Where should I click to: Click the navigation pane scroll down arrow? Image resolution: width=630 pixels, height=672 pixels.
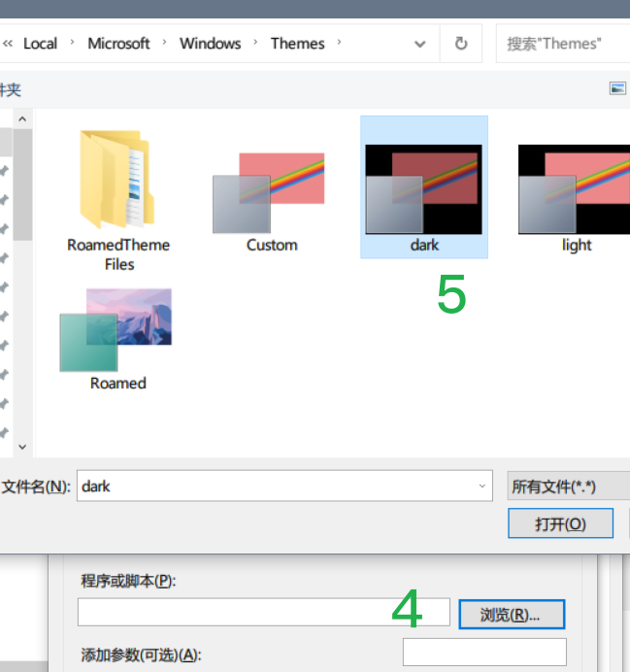[22, 447]
